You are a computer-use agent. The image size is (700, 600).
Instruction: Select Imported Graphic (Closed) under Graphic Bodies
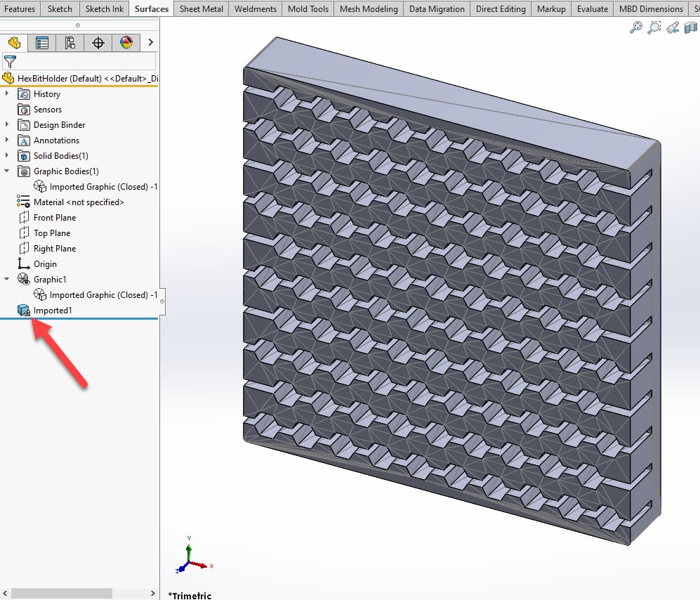(x=95, y=187)
